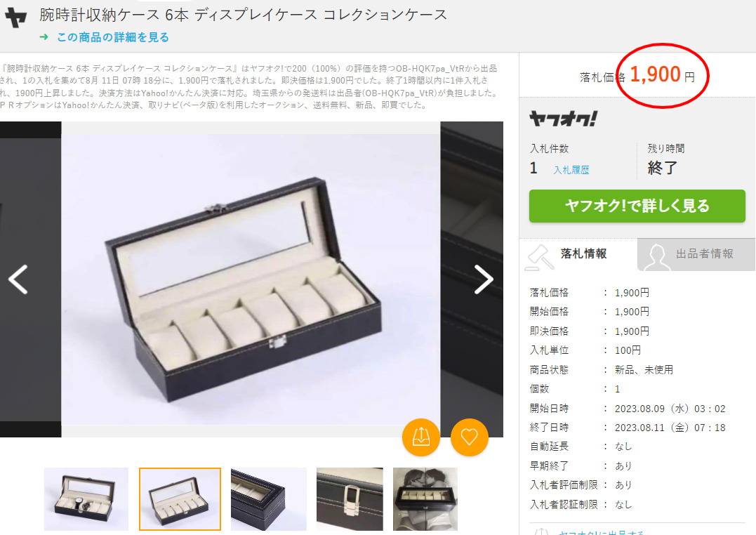Show the previous product image

click(x=18, y=279)
